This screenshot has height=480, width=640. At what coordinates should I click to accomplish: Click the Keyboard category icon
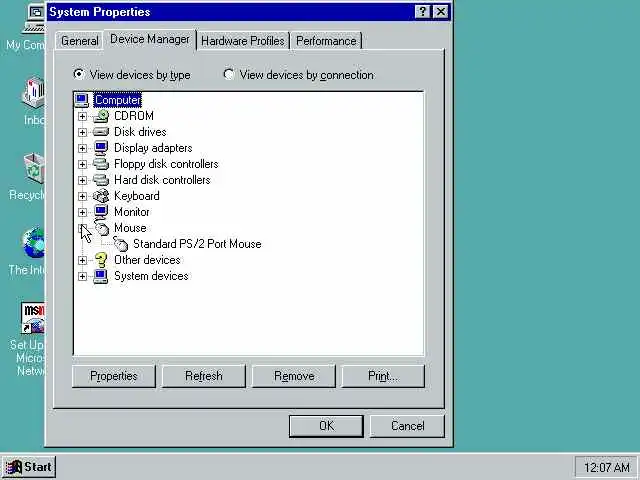pos(101,196)
